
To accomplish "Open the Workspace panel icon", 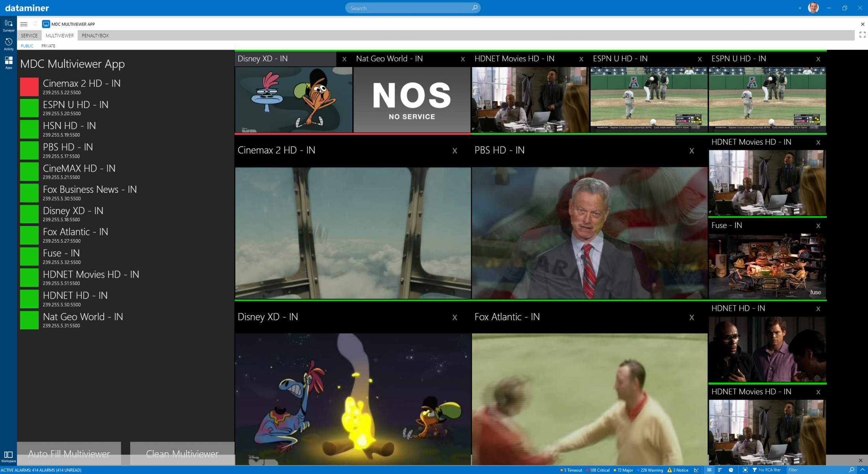I will pos(8,457).
